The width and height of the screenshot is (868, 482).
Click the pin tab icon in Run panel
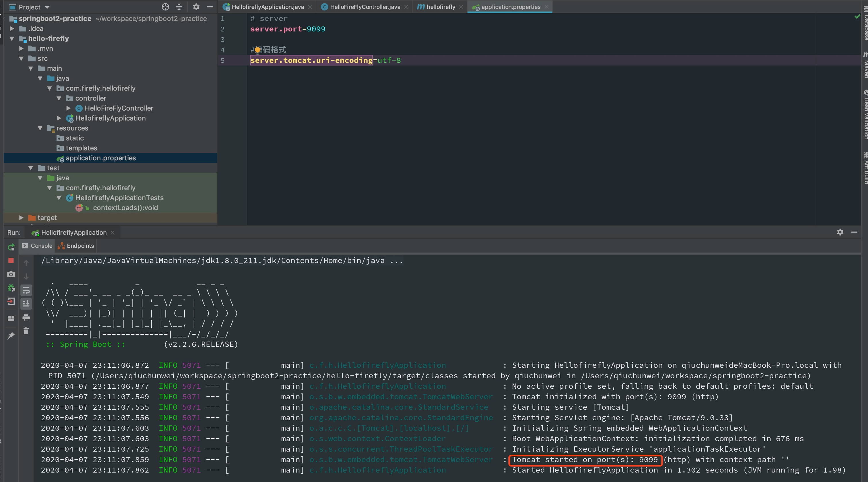tap(11, 336)
